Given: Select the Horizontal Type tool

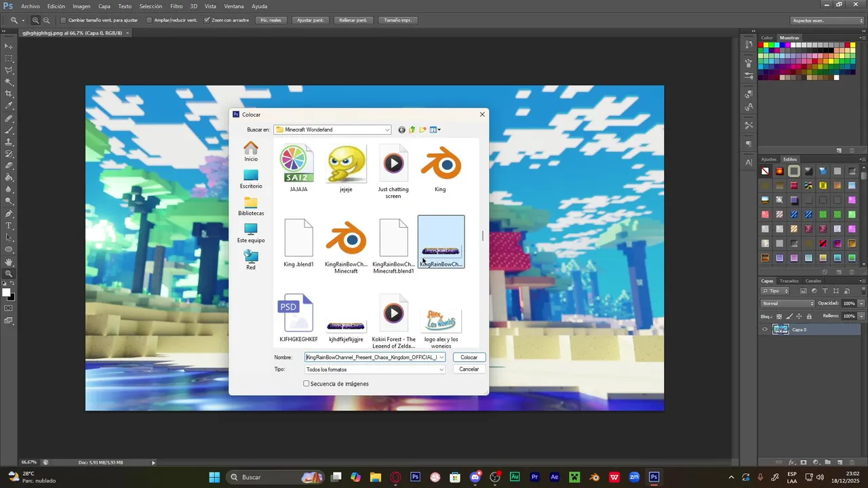Looking at the screenshot, I should [9, 226].
